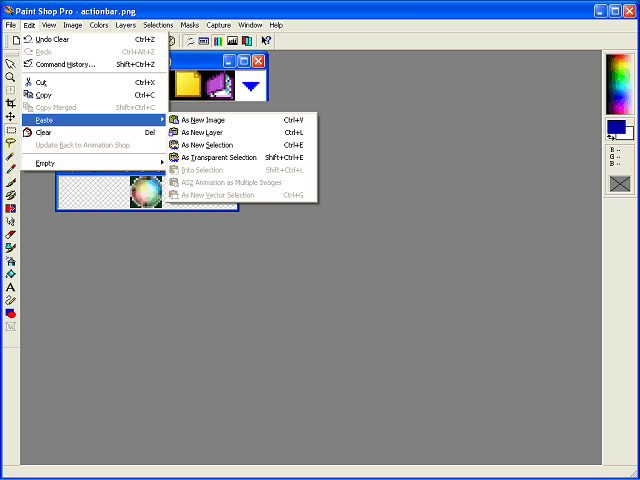Close the open Edit menu
640x480 pixels.
[x=29, y=25]
